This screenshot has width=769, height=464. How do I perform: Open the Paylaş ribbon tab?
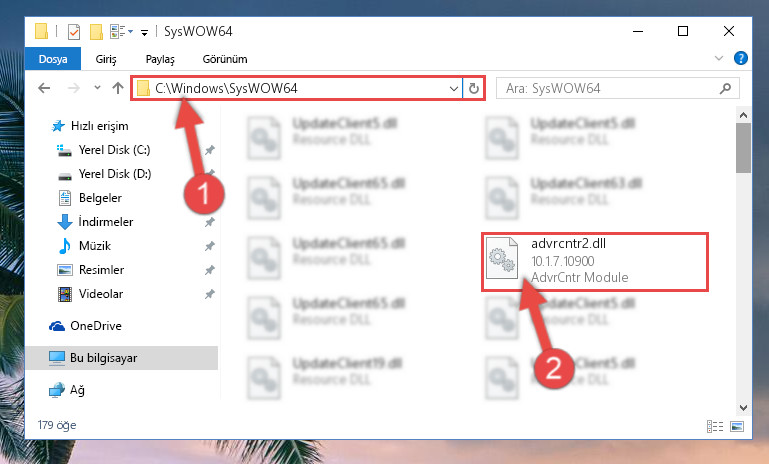pos(160,59)
